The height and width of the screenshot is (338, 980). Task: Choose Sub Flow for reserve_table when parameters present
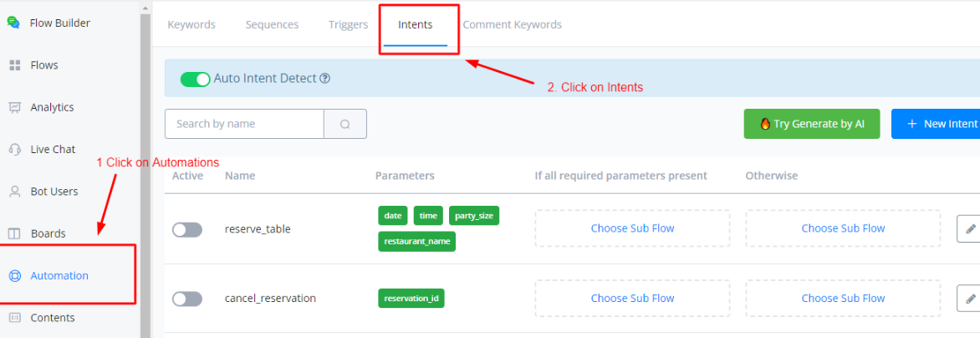click(x=632, y=228)
